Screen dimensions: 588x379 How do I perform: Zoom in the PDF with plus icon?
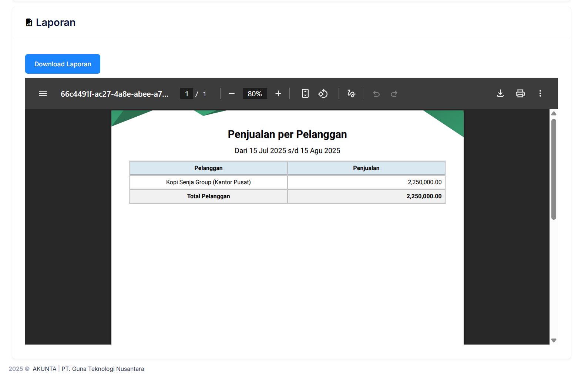(x=278, y=93)
